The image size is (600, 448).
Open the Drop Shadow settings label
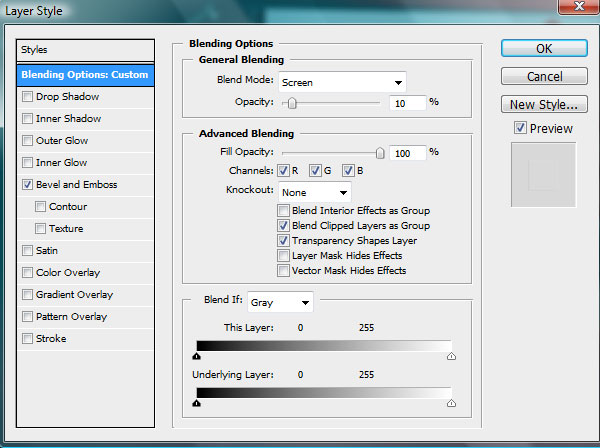point(67,96)
